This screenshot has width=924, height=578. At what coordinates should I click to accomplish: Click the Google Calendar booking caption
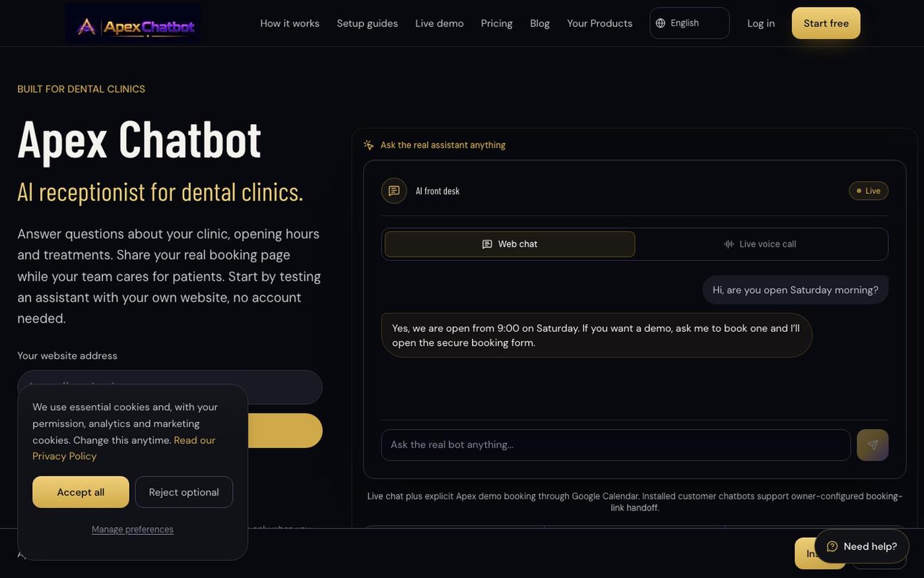click(x=634, y=502)
